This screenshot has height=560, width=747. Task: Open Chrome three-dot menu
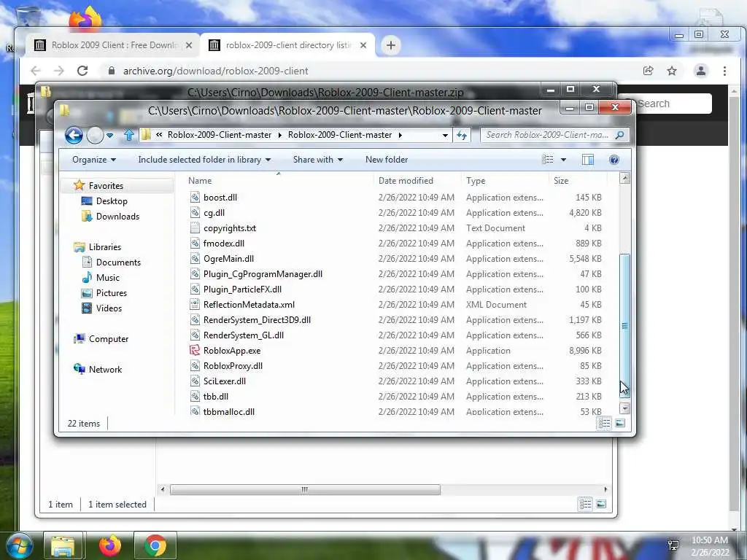point(724,71)
